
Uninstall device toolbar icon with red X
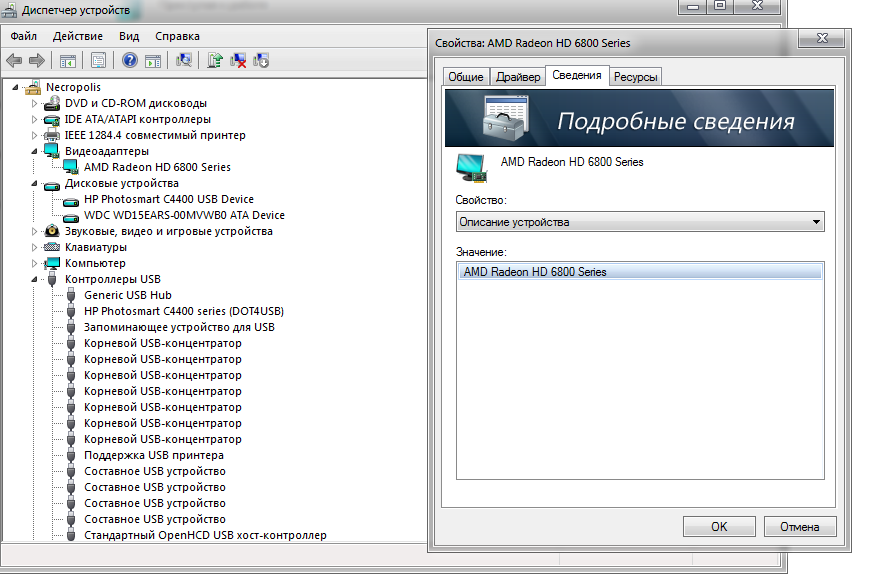point(238,60)
